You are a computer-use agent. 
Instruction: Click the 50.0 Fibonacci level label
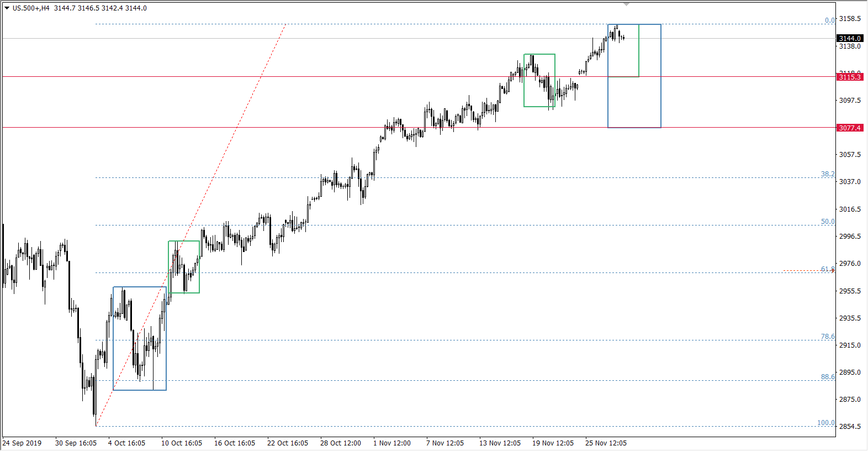(827, 222)
